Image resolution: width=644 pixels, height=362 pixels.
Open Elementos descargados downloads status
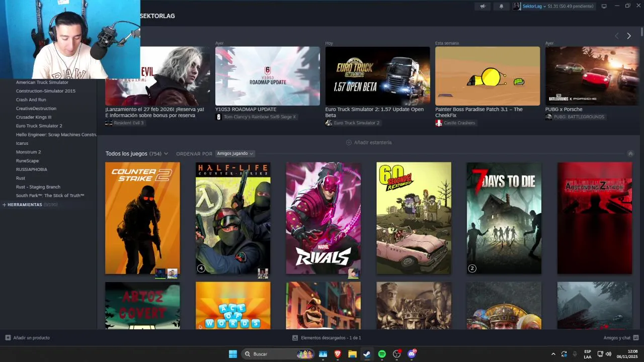coord(327,338)
